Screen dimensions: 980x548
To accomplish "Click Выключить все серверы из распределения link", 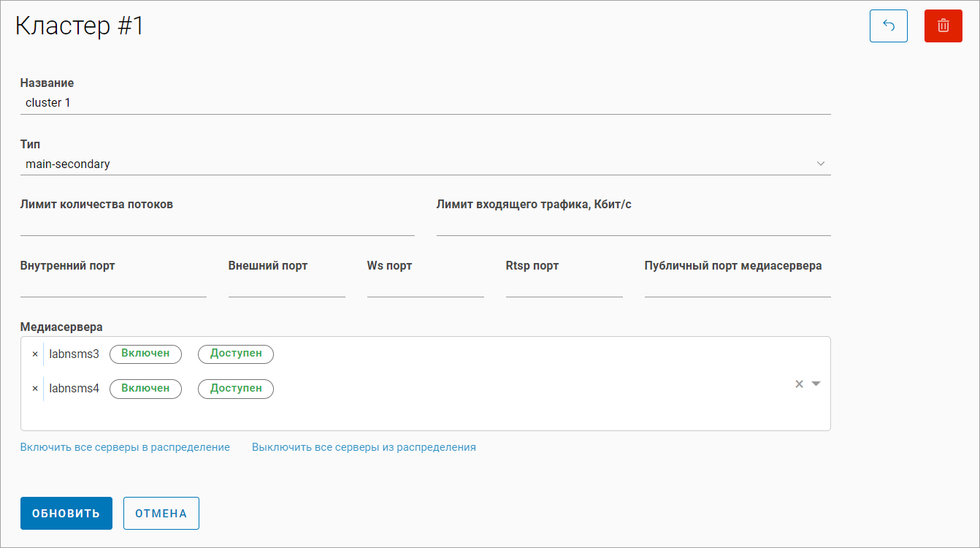I will click(364, 447).
